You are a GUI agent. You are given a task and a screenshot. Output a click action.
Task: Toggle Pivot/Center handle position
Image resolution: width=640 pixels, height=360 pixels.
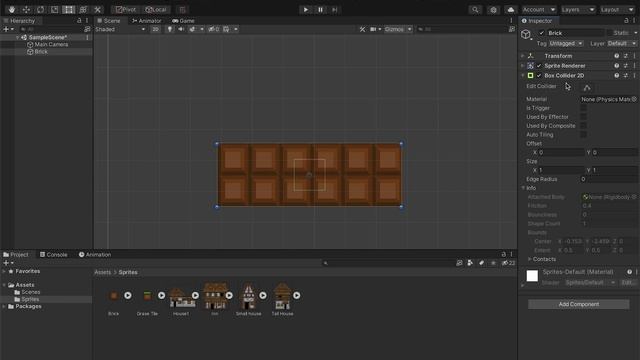coord(126,9)
